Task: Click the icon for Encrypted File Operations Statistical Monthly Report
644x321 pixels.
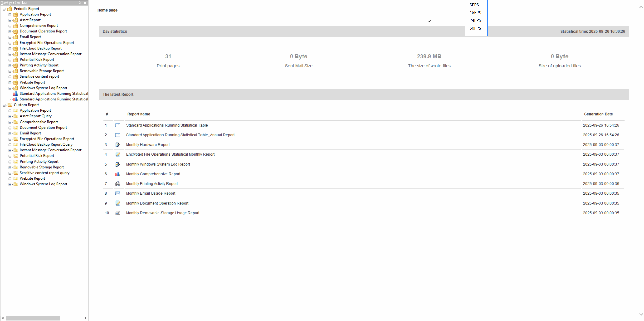Action: coord(118,154)
